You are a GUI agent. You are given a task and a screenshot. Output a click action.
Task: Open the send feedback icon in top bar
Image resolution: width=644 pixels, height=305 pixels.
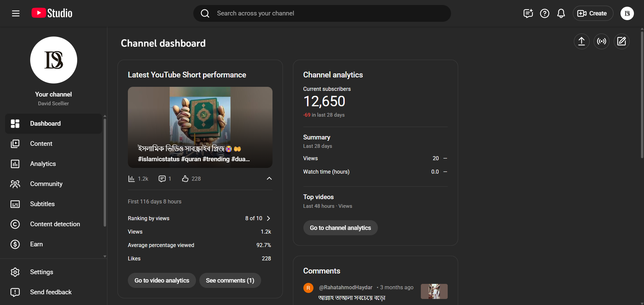click(x=528, y=13)
